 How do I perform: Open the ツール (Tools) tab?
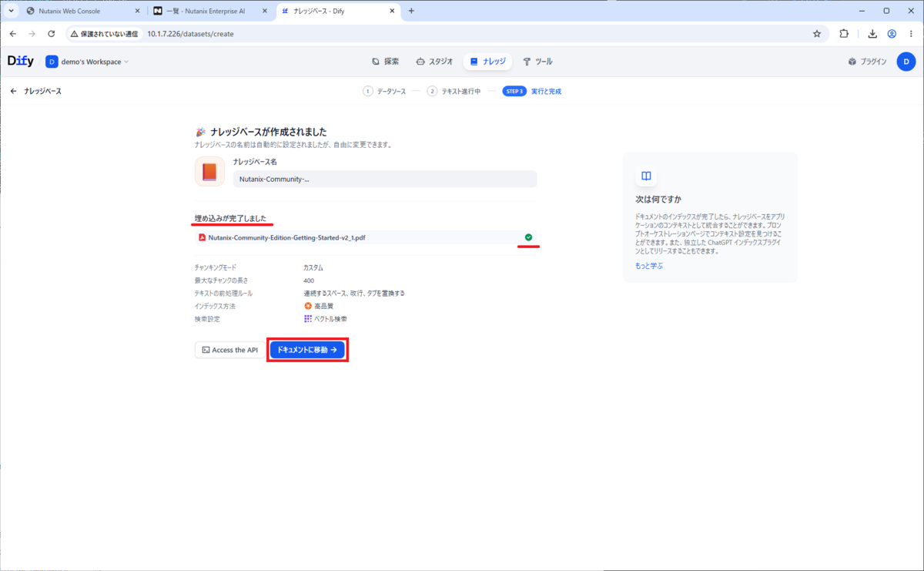537,62
